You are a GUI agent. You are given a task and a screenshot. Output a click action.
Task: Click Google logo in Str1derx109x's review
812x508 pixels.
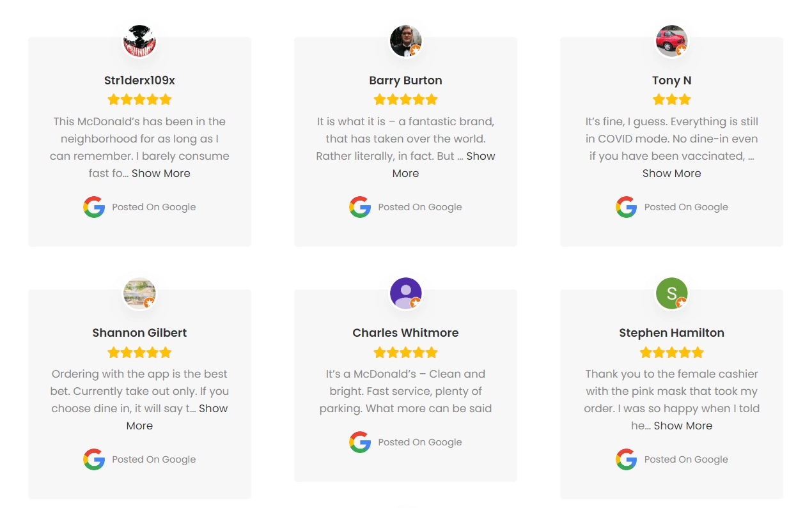tap(94, 207)
